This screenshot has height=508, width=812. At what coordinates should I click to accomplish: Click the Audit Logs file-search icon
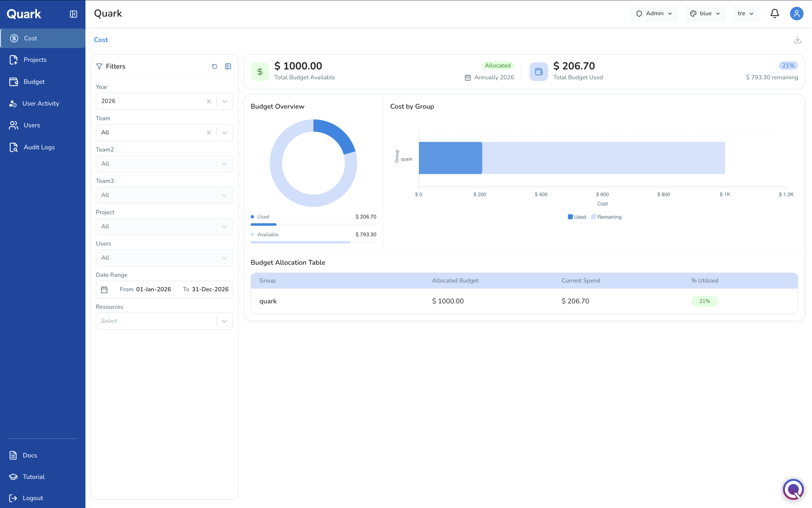pos(14,147)
